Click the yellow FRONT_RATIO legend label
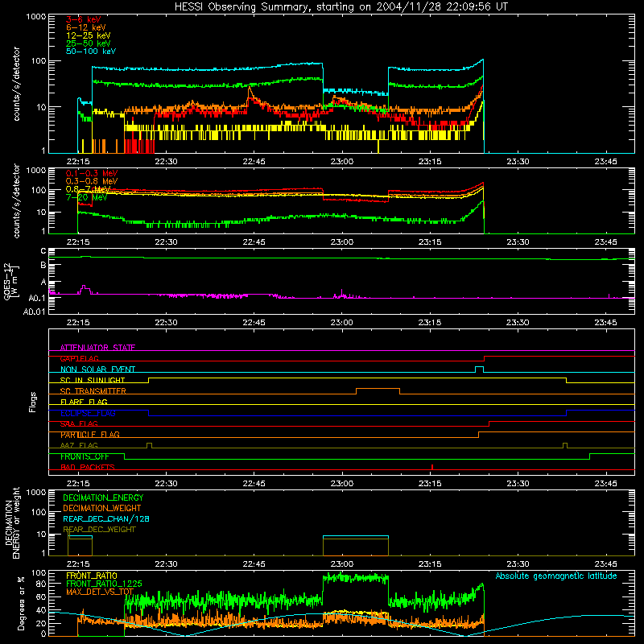Screen dimensions: 644x644 pos(92,576)
